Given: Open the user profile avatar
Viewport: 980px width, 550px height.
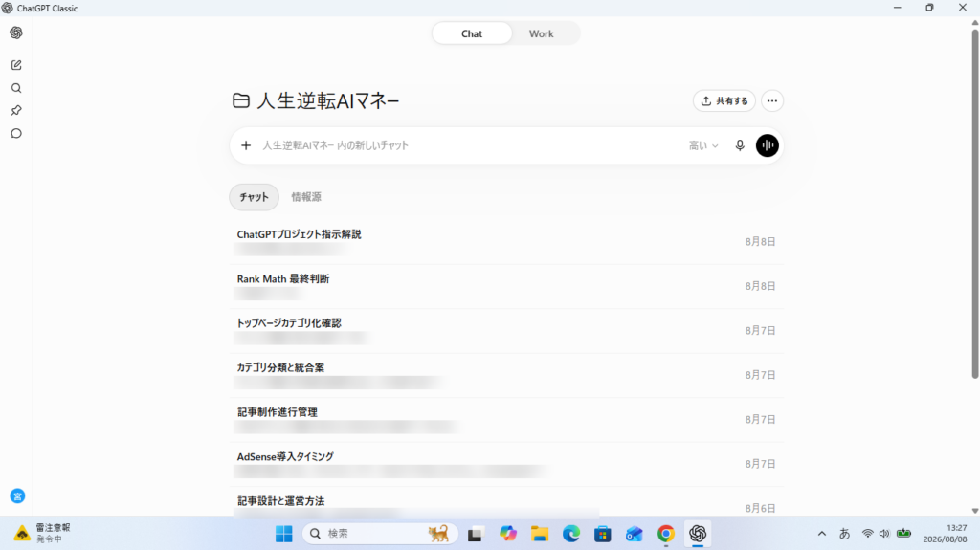Looking at the screenshot, I should (17, 496).
